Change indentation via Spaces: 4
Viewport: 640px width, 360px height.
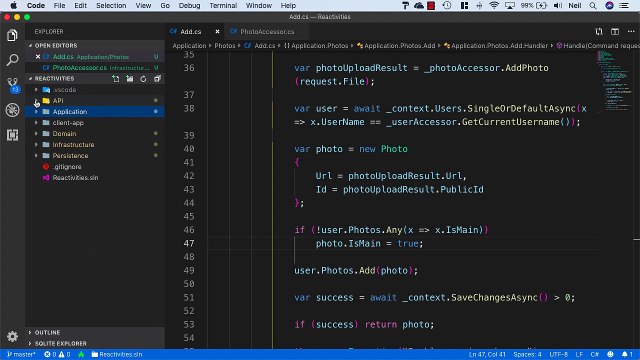click(x=527, y=354)
